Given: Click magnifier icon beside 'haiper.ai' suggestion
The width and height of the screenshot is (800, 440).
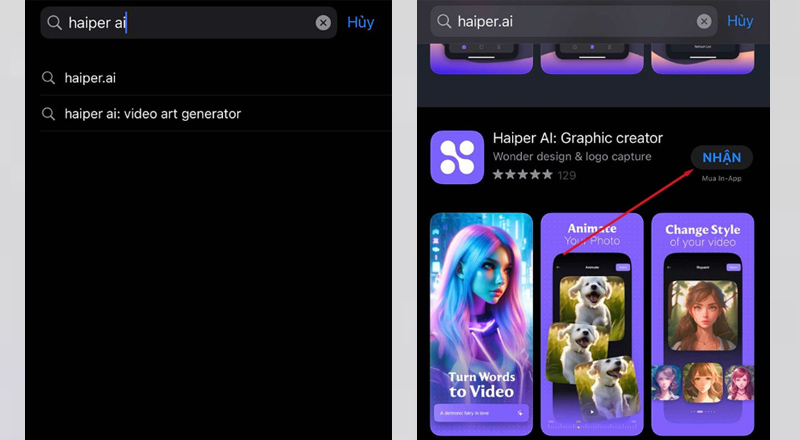Looking at the screenshot, I should point(48,78).
